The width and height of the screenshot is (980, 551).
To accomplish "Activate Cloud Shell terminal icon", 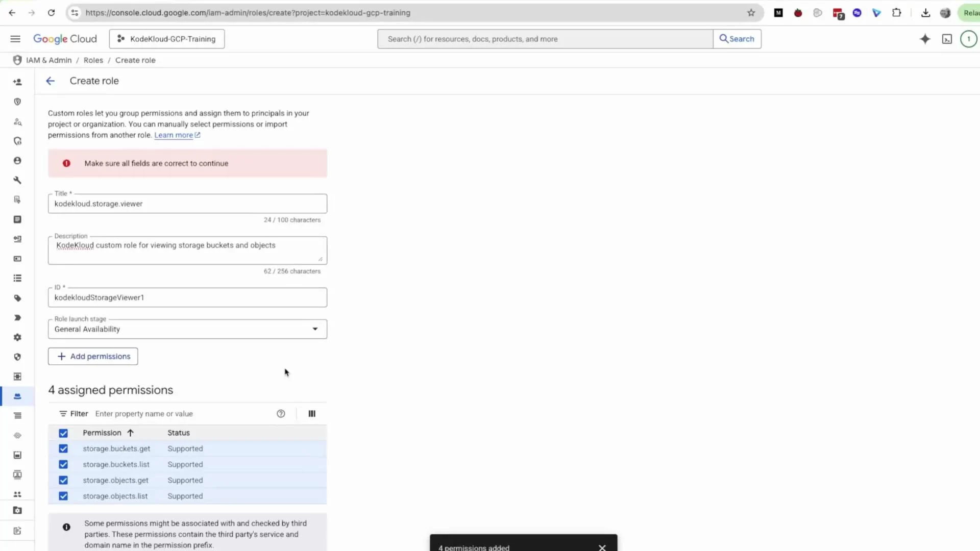I will coord(947,39).
